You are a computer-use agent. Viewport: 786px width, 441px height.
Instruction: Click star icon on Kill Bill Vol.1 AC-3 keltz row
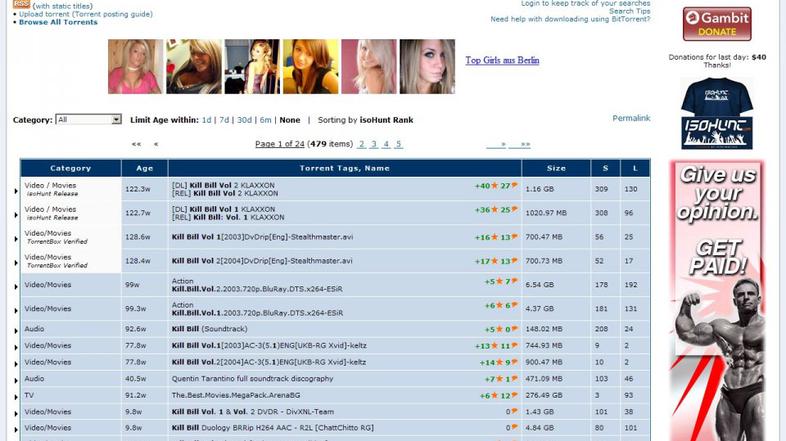tap(495, 346)
